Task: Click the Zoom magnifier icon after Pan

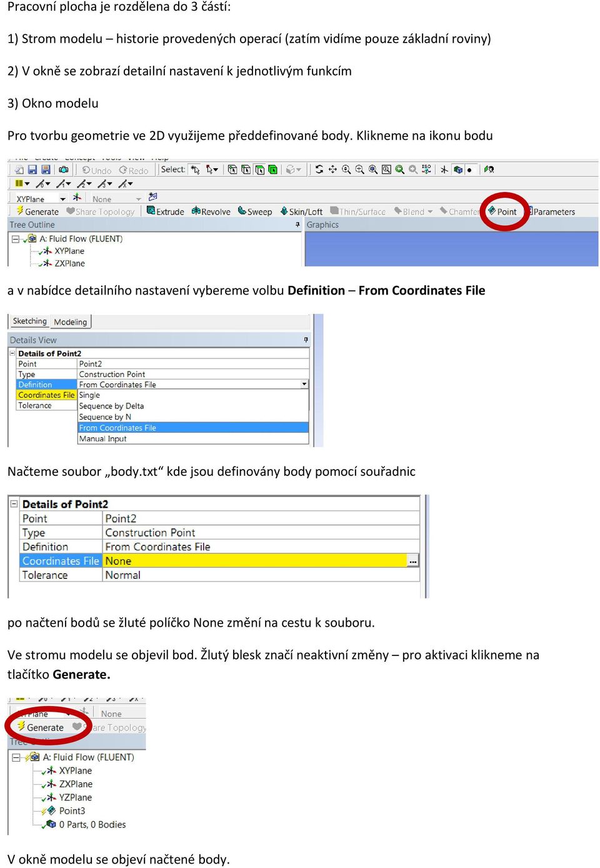Action: point(346,169)
